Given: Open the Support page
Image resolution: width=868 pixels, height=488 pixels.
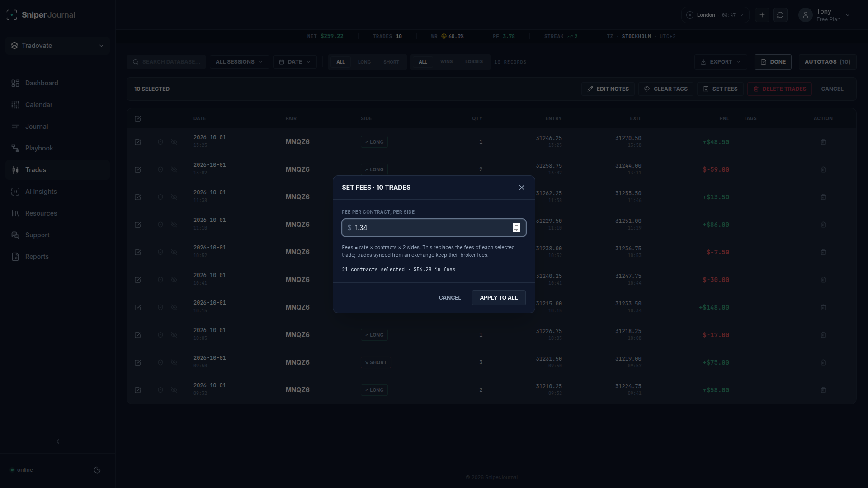Looking at the screenshot, I should (x=57, y=235).
